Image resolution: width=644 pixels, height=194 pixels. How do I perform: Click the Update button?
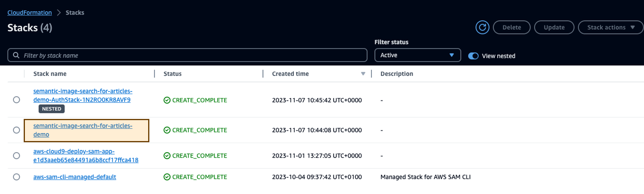tap(554, 27)
